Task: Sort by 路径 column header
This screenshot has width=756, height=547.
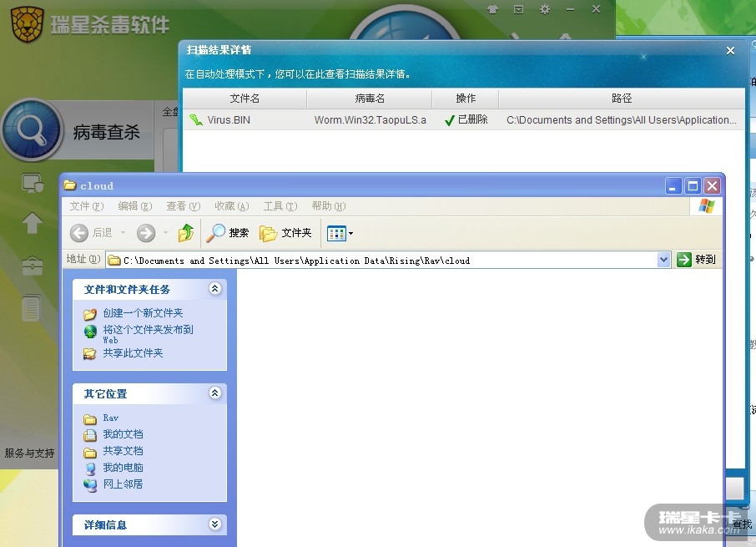Action: point(622,99)
